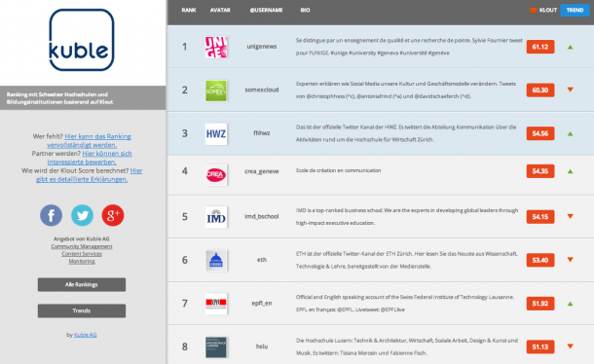The width and height of the screenshot is (594, 364).
Task: Click the up trend arrow for crea_geneve
Action: click(x=570, y=171)
